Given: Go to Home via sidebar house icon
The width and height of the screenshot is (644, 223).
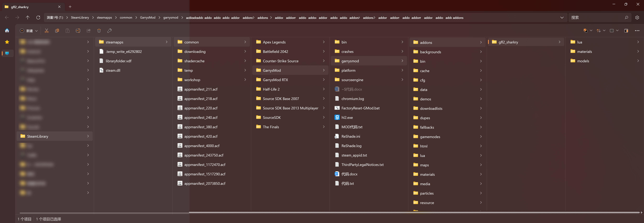Looking at the screenshot, I should tap(7, 30).
